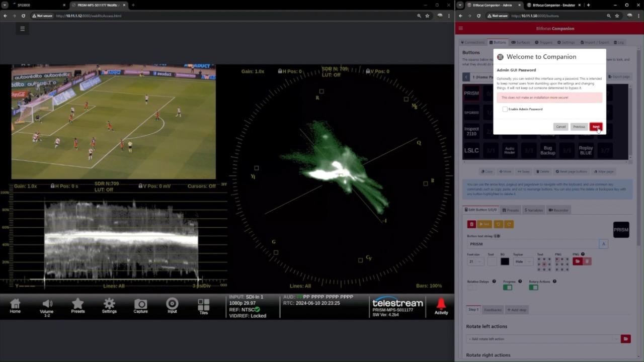Open the Variables tab
Viewport: 644px width, 362px height.
click(x=533, y=210)
